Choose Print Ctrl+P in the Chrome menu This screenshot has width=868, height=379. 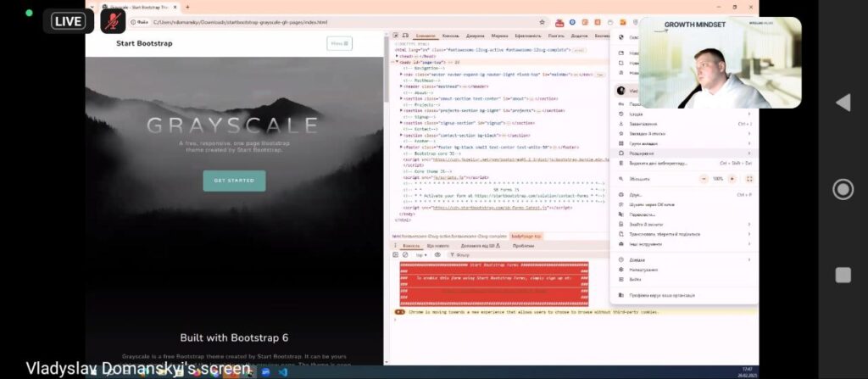pyautogui.click(x=684, y=195)
